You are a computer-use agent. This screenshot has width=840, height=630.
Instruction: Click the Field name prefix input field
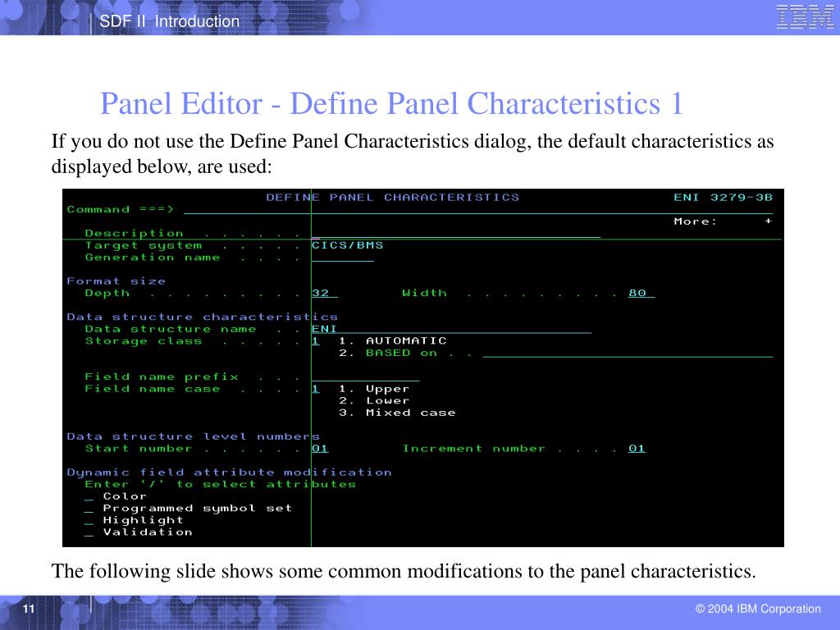365,377
